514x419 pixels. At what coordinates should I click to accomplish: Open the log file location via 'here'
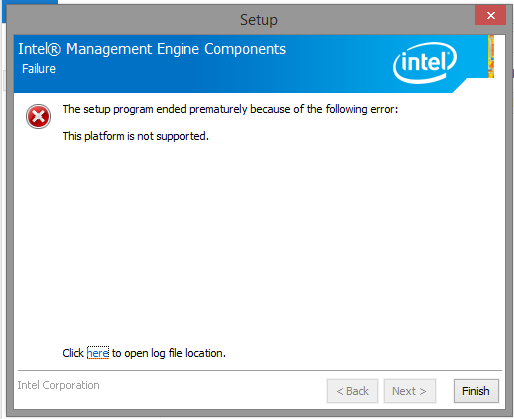(98, 353)
